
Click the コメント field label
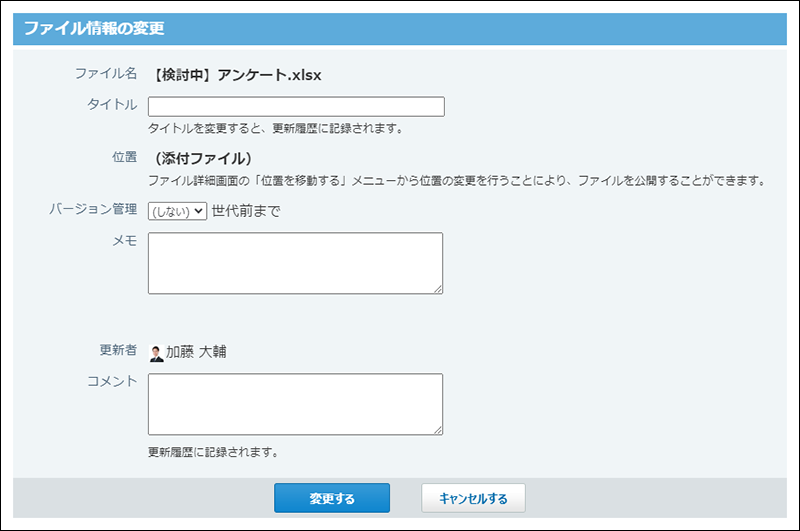coord(112,382)
